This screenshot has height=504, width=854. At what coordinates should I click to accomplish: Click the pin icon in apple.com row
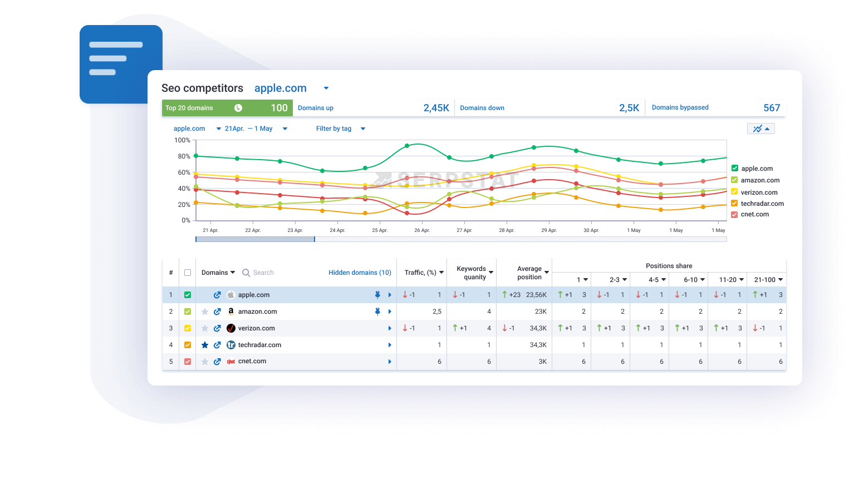click(x=377, y=295)
